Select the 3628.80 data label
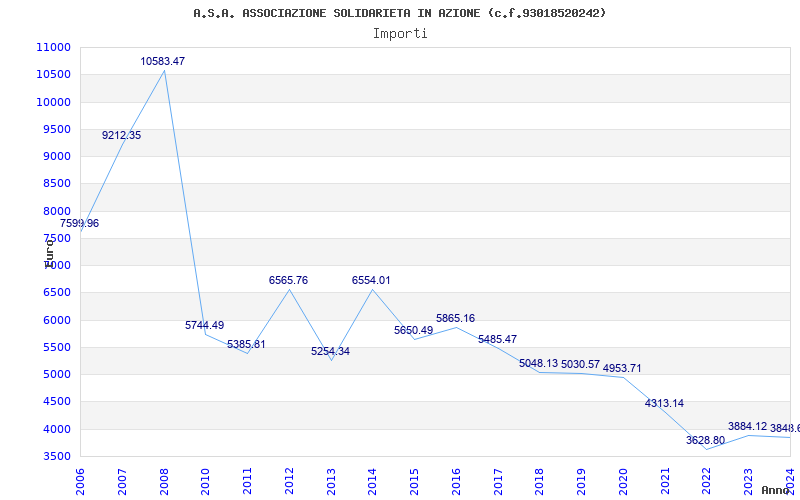 706,440
